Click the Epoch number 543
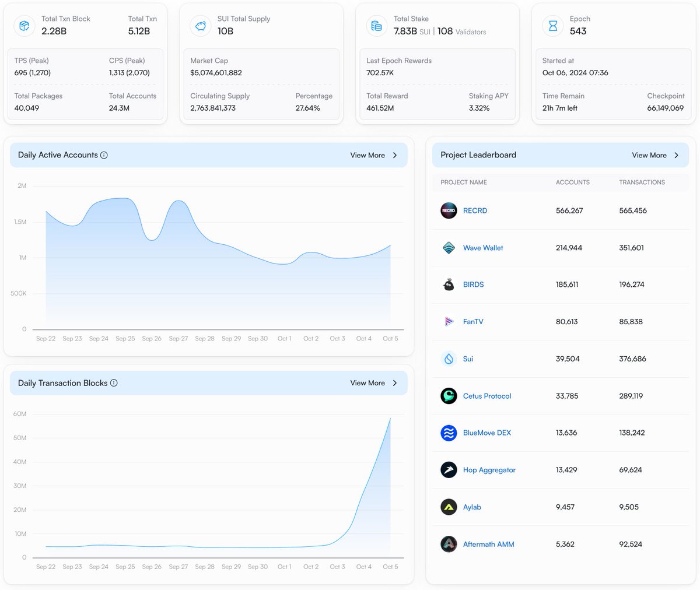700x590 pixels. click(578, 31)
